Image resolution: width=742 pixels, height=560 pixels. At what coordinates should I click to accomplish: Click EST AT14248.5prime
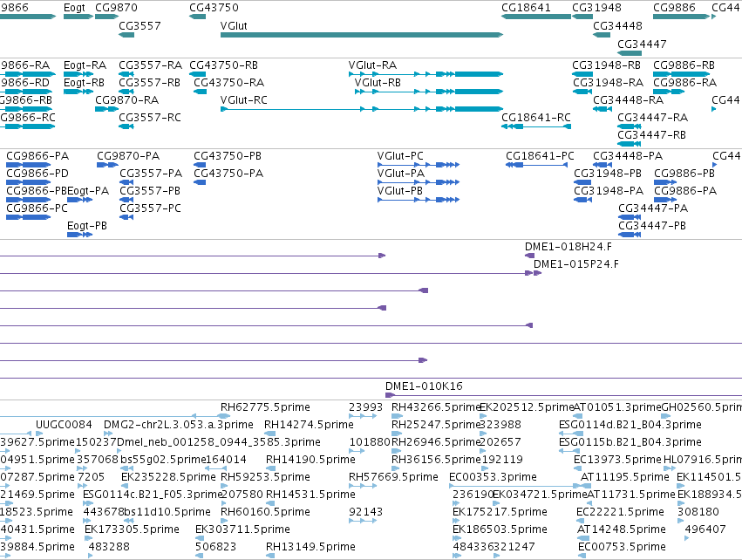(583, 538)
